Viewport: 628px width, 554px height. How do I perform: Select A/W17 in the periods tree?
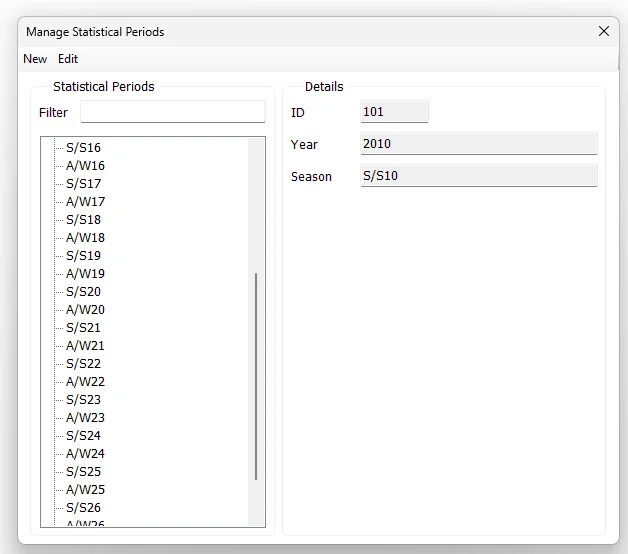pyautogui.click(x=85, y=202)
